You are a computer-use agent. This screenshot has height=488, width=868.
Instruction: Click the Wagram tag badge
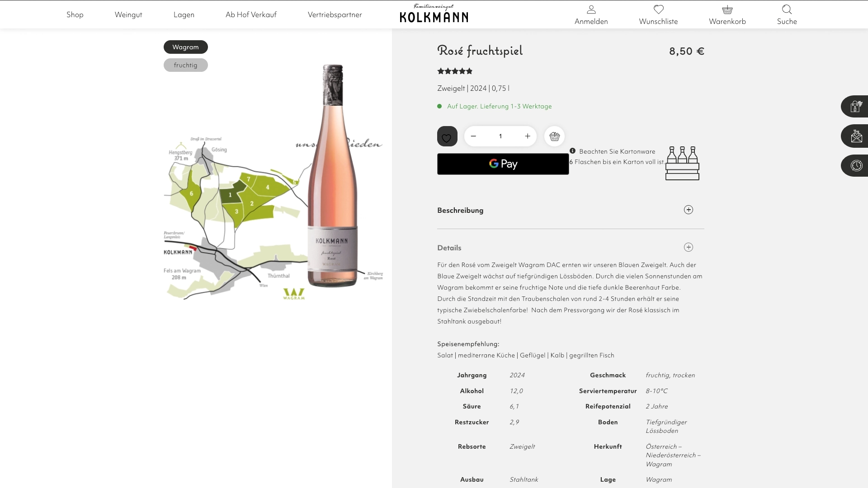pos(185,47)
